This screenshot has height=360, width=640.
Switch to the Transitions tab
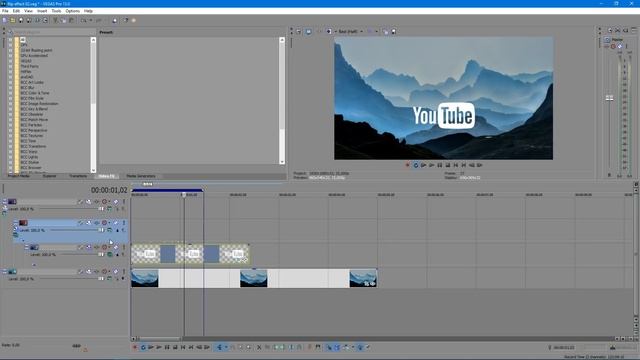click(78, 176)
